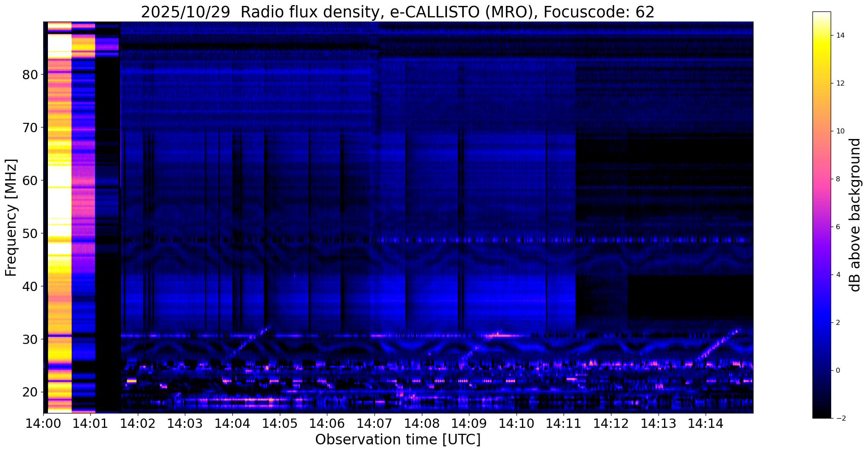Click the colorbar tick label 2

(x=837, y=323)
